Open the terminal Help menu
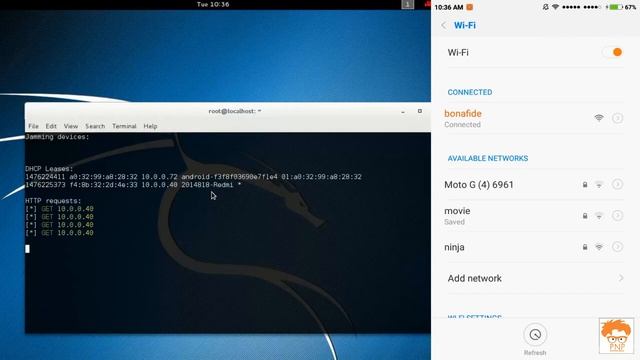 [150, 126]
